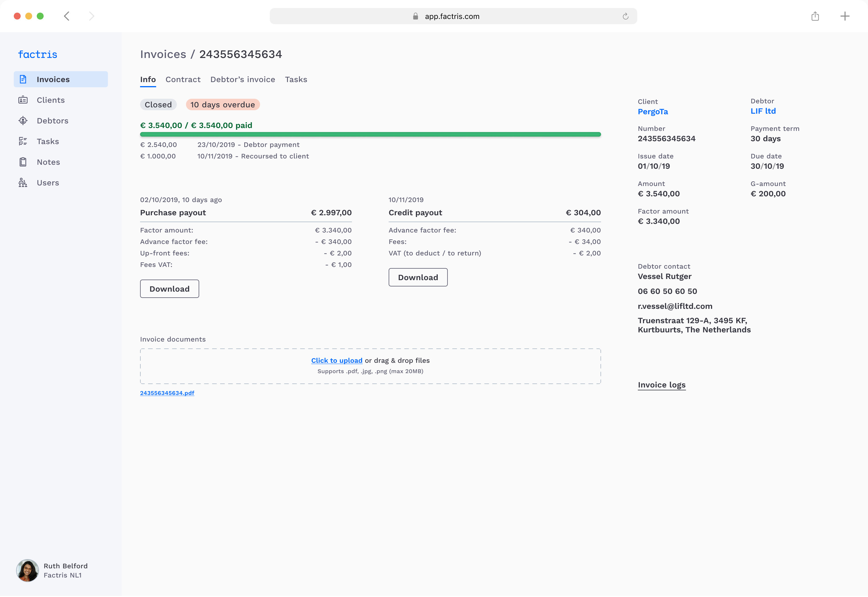Click the Users icon in the sidebar
This screenshot has height=597, width=868.
click(23, 183)
